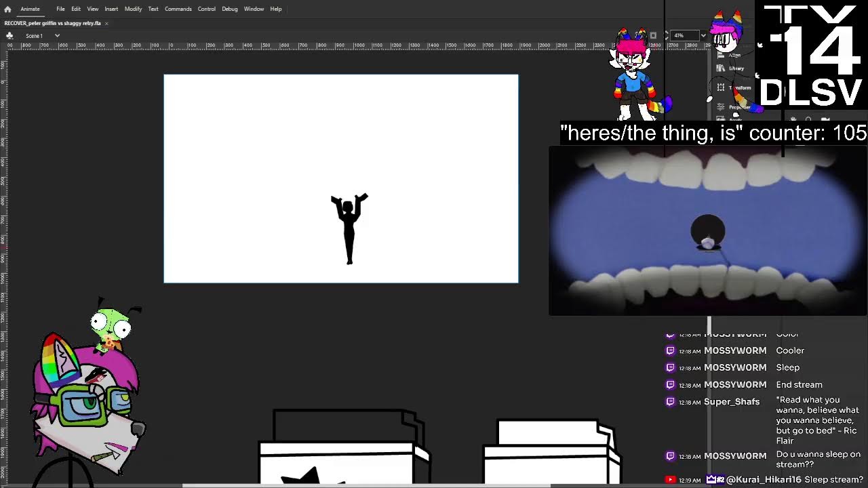
Task: Toggle clip content outside the stage
Action: click(653, 35)
